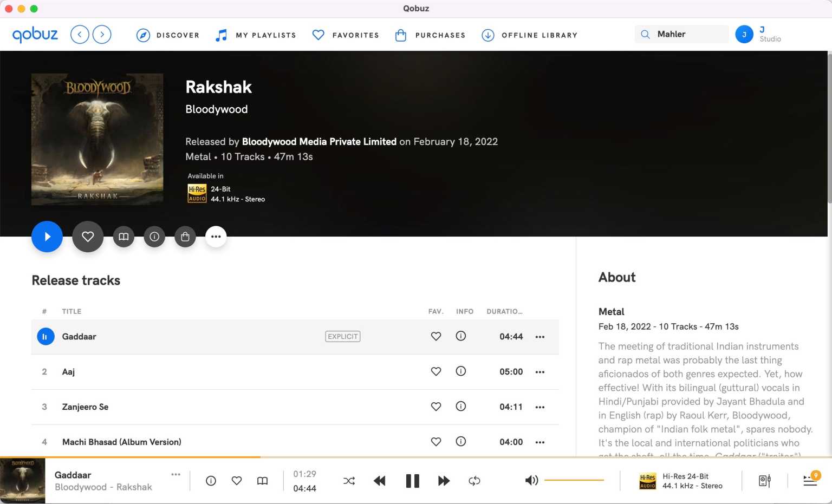832x504 pixels.
Task: Open the album booklet icon under Rakshak
Action: (x=123, y=237)
